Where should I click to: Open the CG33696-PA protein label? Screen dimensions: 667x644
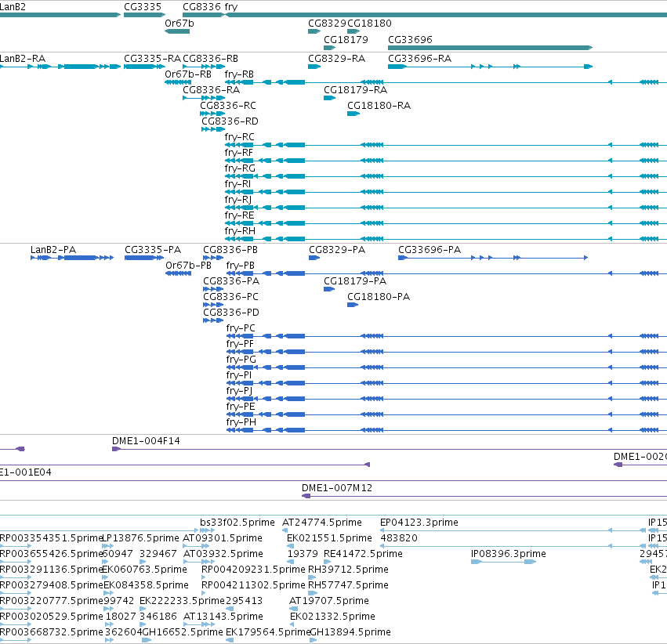coord(430,249)
